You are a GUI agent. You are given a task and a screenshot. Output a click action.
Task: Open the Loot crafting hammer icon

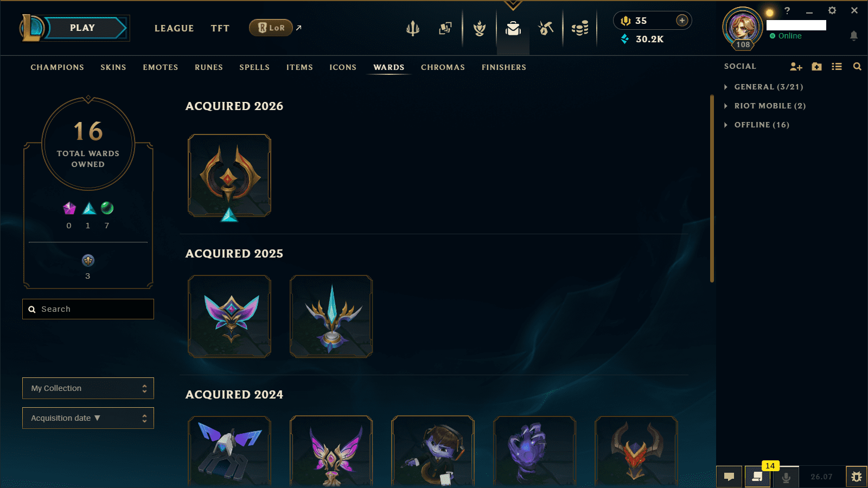(x=546, y=28)
